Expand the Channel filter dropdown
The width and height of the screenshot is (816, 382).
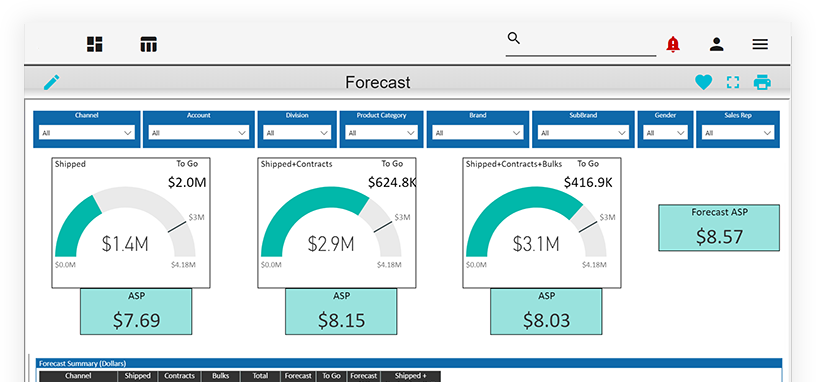tap(87, 133)
